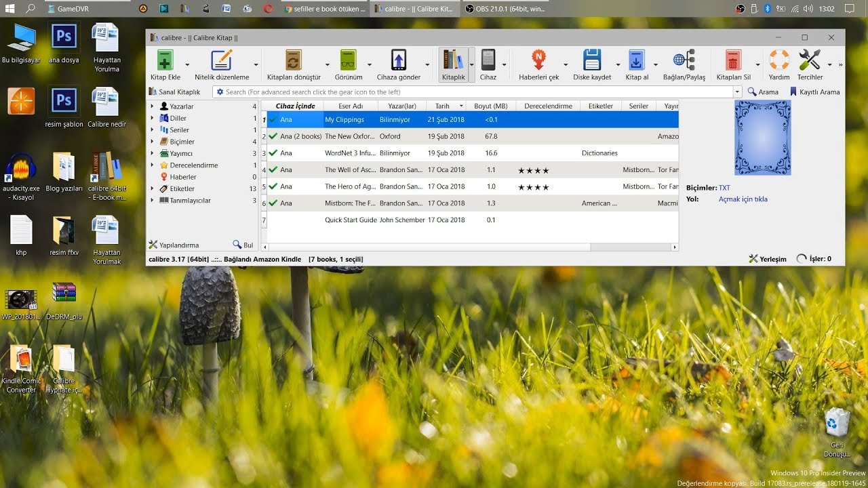868x488 pixels.
Task: Expand the Yazarlar category
Action: [153, 106]
